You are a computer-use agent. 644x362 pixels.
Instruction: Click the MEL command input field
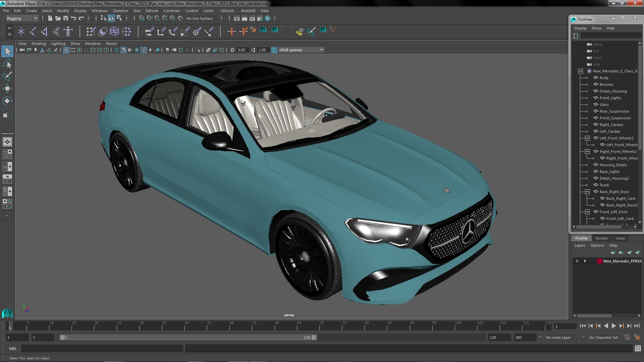pos(102,349)
